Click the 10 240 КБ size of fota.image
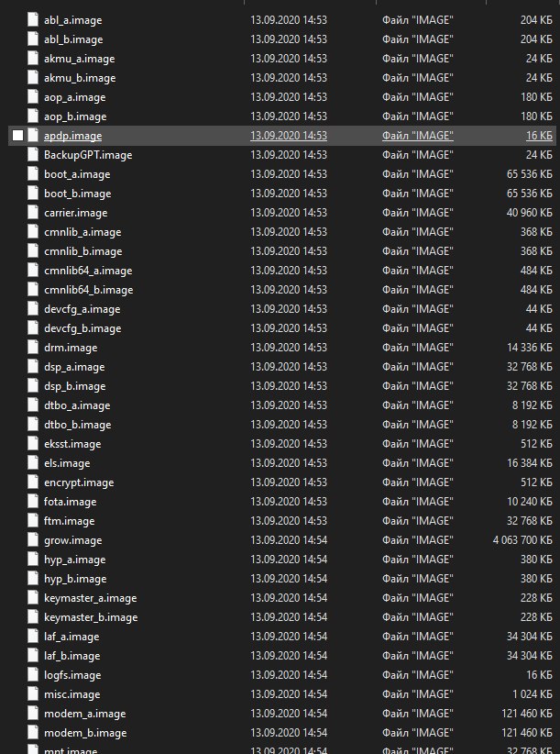This screenshot has width=560, height=754. click(x=530, y=501)
